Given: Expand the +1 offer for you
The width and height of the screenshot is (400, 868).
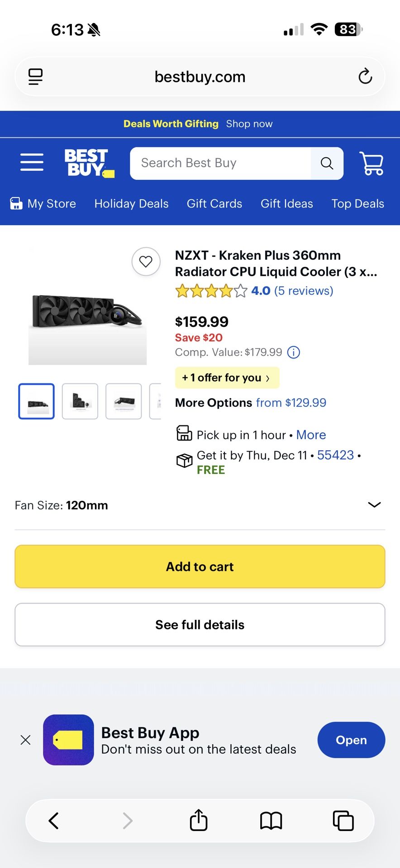Looking at the screenshot, I should 227,377.
